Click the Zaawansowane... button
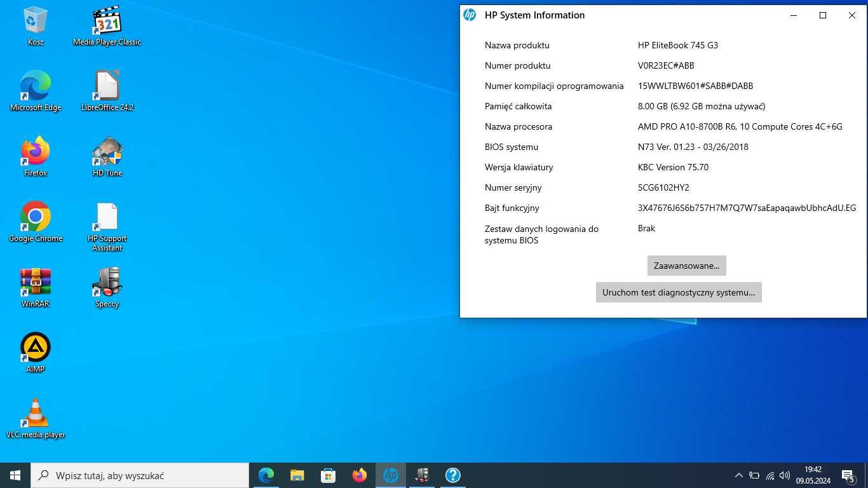This screenshot has width=868, height=488. tap(686, 266)
